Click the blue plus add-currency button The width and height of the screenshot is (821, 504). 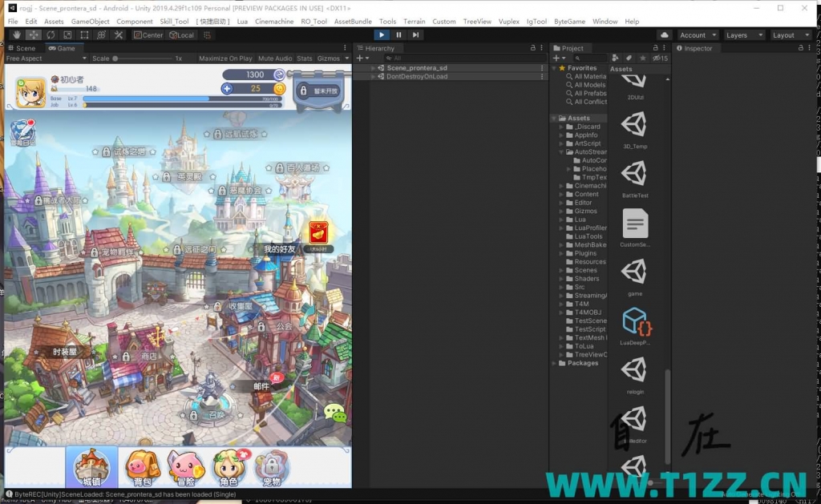(227, 88)
